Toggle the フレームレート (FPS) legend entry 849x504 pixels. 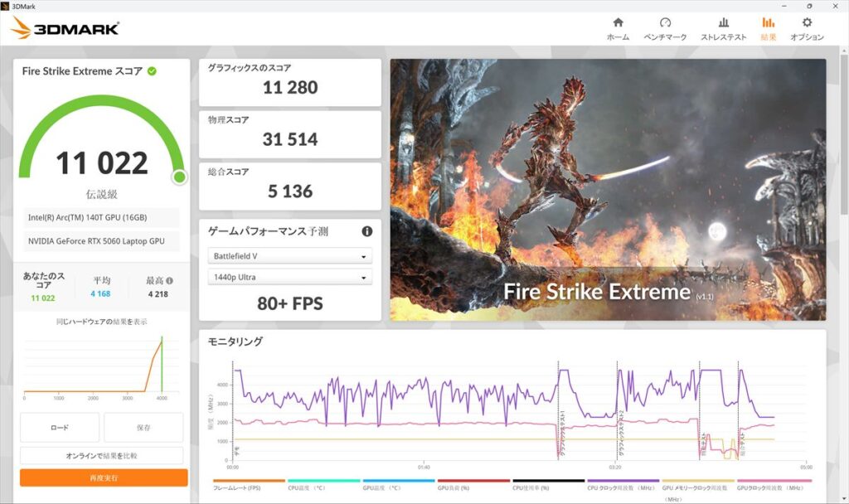click(x=249, y=484)
